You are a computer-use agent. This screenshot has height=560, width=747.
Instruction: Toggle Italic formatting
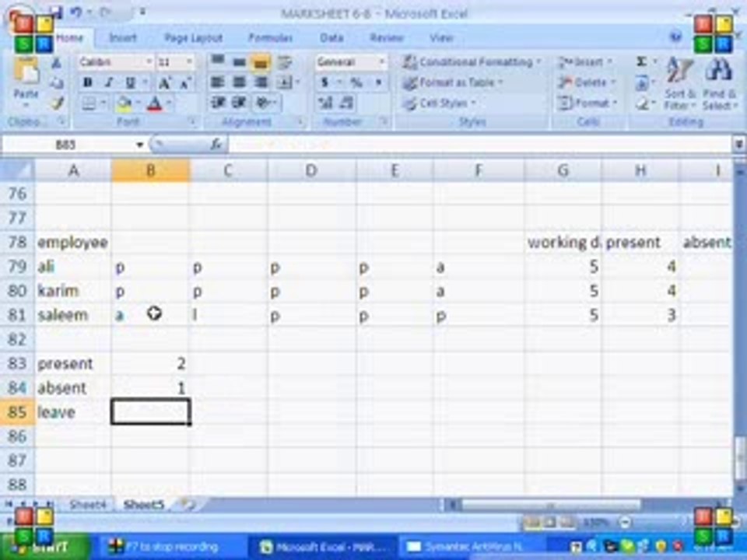coord(109,82)
